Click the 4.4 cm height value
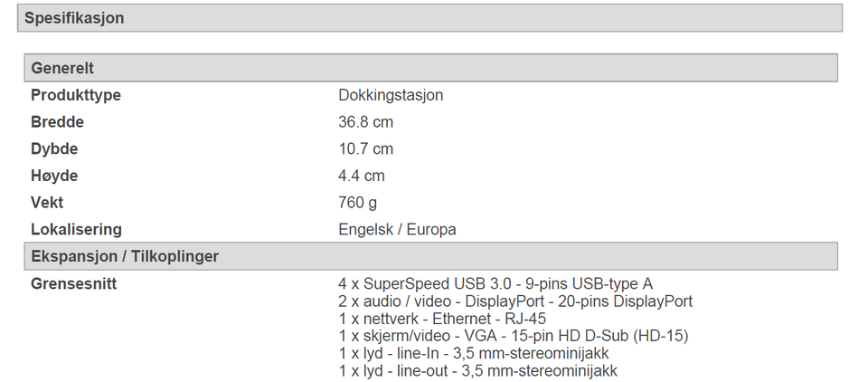The width and height of the screenshot is (868, 382). [x=362, y=176]
